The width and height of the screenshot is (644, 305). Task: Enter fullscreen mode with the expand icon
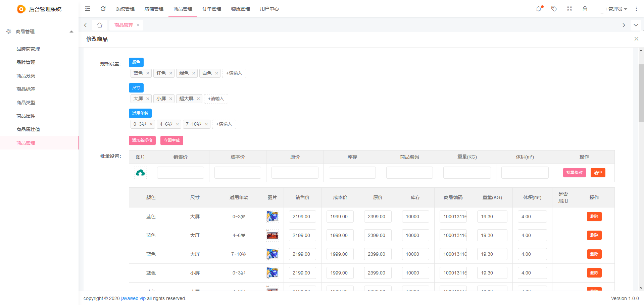[x=569, y=9]
